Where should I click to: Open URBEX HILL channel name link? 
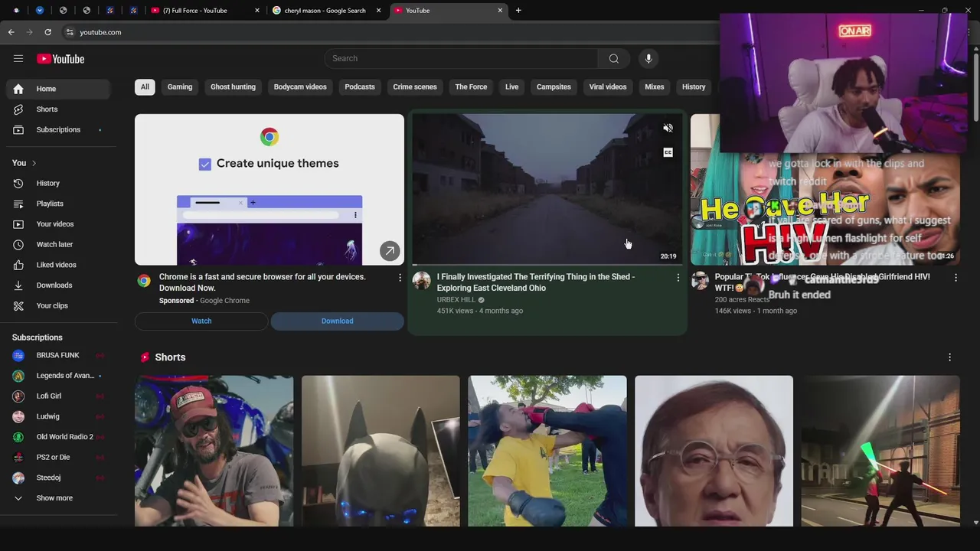pos(456,300)
